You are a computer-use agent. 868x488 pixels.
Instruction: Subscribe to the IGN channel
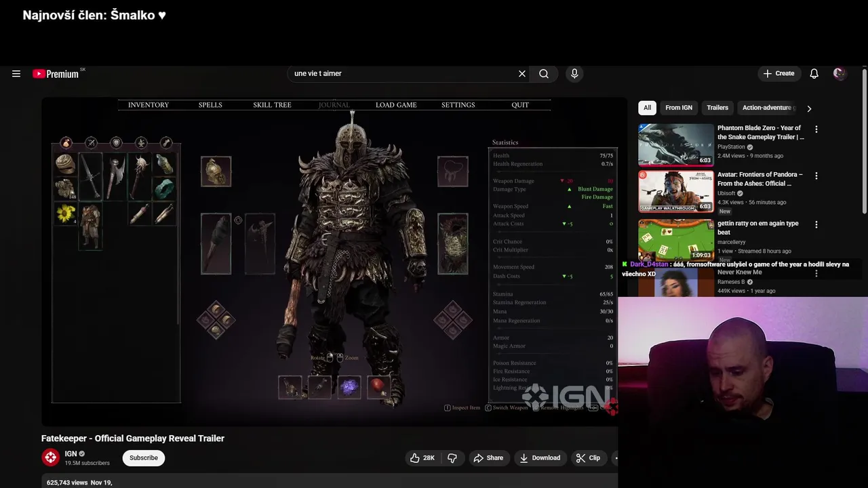point(144,458)
